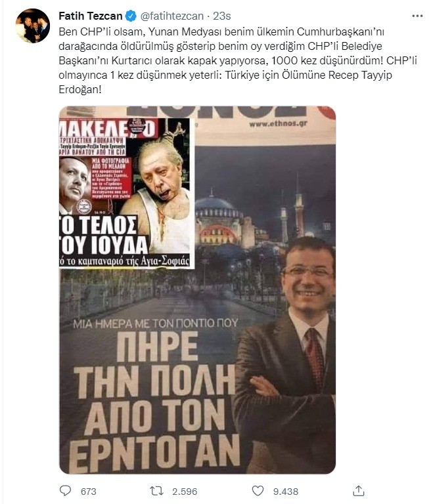Open the three-dot more options menu
This screenshot has width=429, height=504.
tap(417, 16)
